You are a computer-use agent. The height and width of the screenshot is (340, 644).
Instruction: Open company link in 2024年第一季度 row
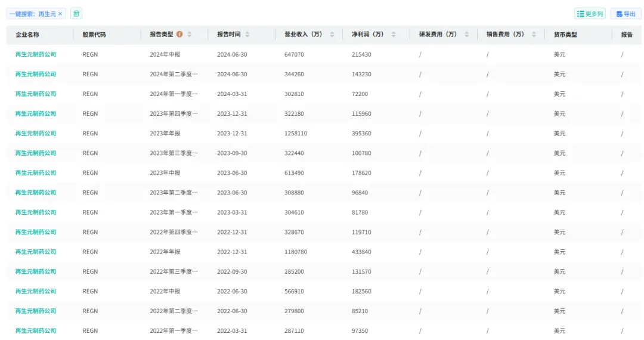(36, 94)
